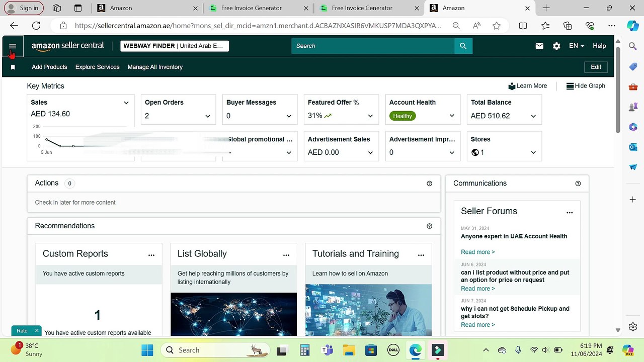Open the 'Anyone expert in UAE Account Health' post
The height and width of the screenshot is (362, 644).
(x=514, y=236)
